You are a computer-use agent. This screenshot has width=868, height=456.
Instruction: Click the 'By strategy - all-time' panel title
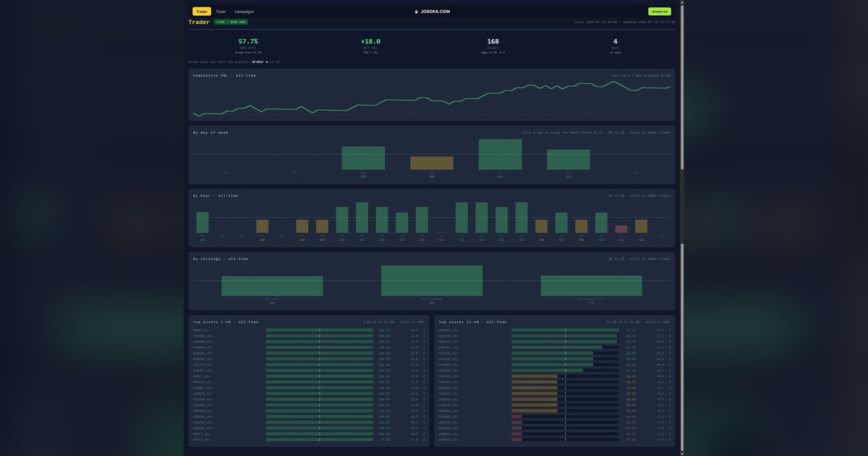click(221, 258)
